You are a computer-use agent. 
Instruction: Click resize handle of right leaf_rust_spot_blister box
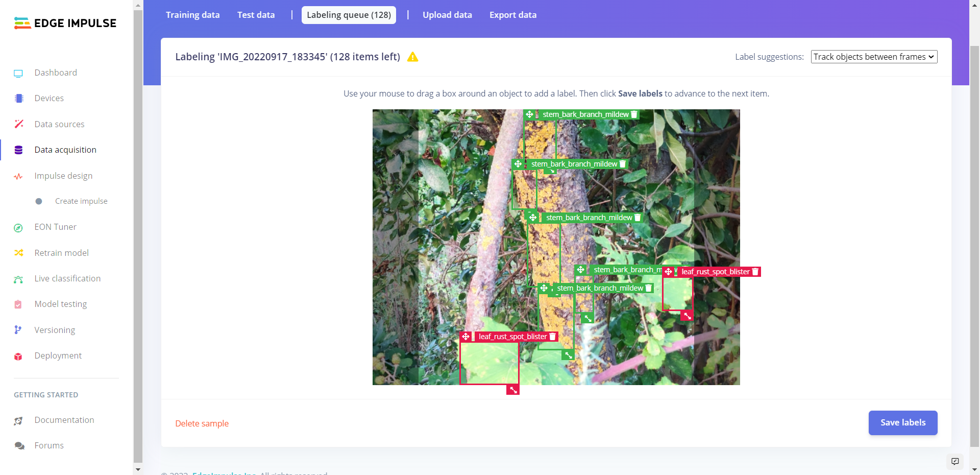tap(688, 316)
